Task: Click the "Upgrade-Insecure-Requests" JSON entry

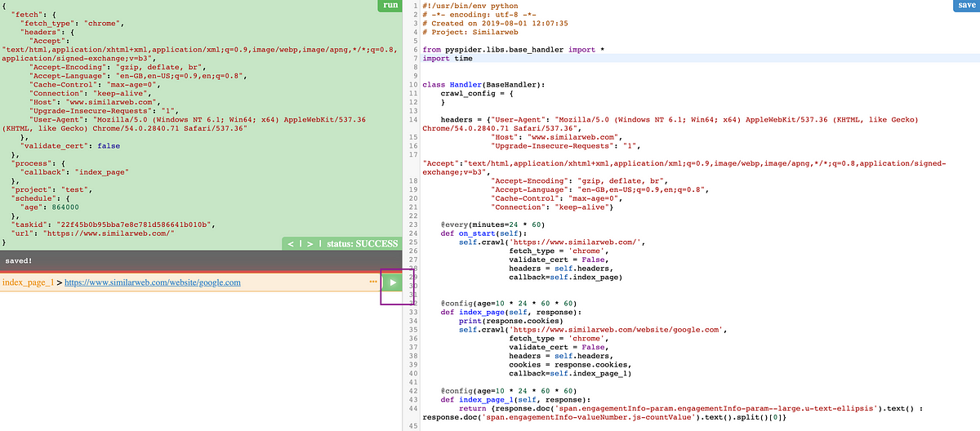Action: [x=104, y=110]
